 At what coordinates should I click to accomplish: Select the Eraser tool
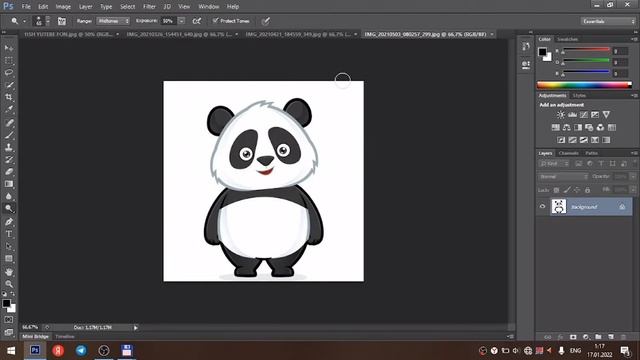click(9, 171)
